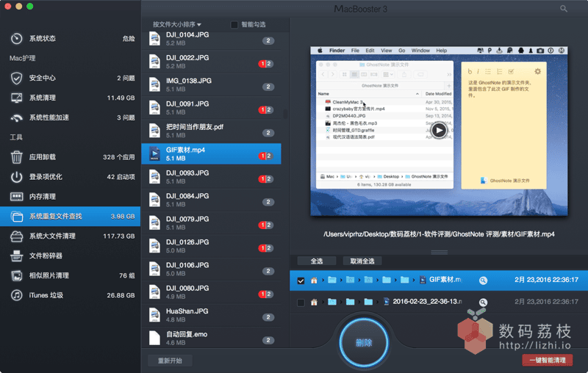588x373 pixels.
Task: Open the 系统性能加速 speed icon
Action: 16,117
